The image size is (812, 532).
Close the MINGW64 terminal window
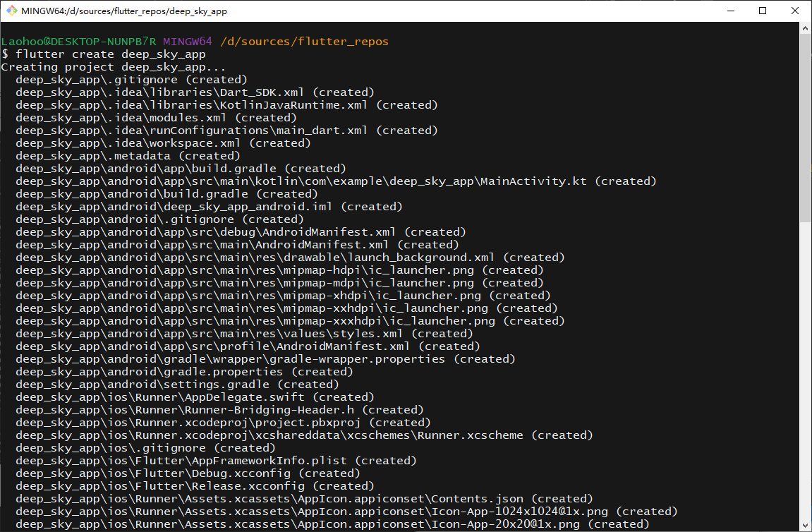point(795,11)
